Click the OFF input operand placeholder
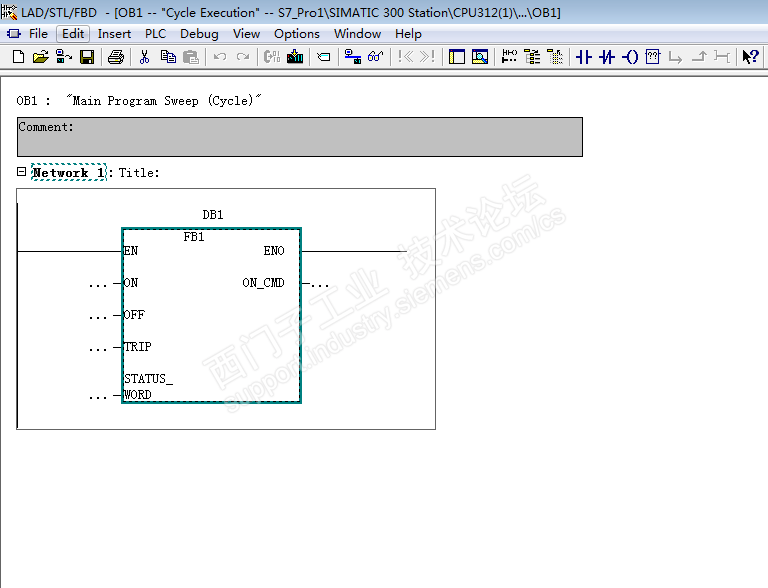The image size is (768, 588). point(98,316)
